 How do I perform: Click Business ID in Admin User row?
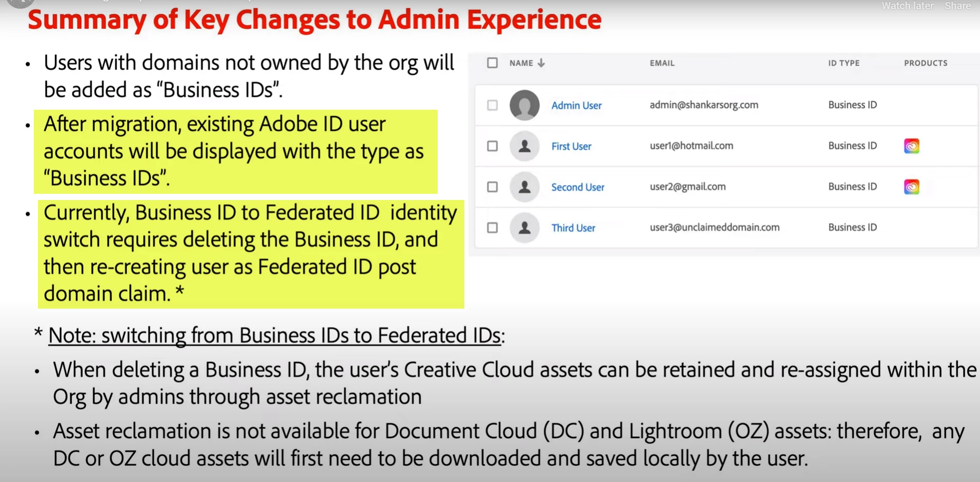point(852,105)
